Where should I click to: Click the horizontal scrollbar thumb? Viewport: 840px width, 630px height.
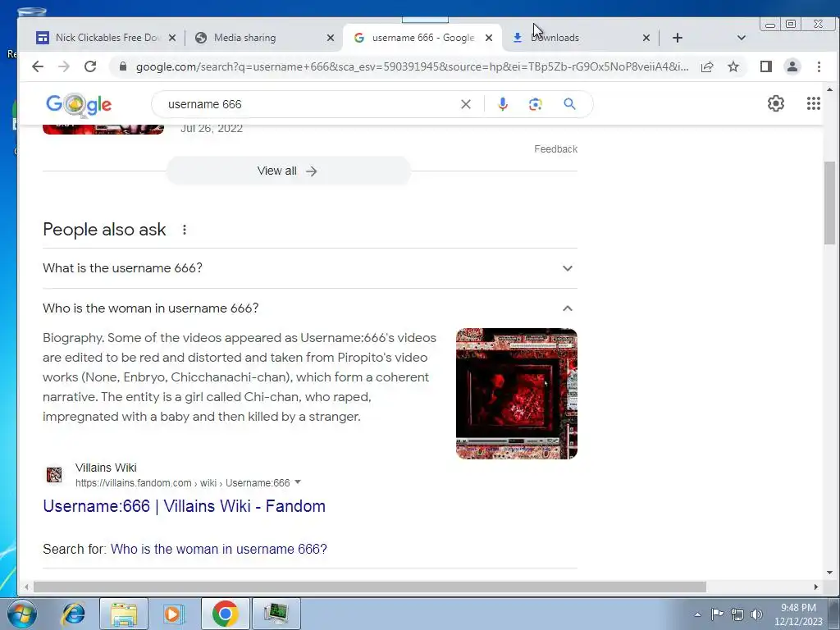pos(370,587)
